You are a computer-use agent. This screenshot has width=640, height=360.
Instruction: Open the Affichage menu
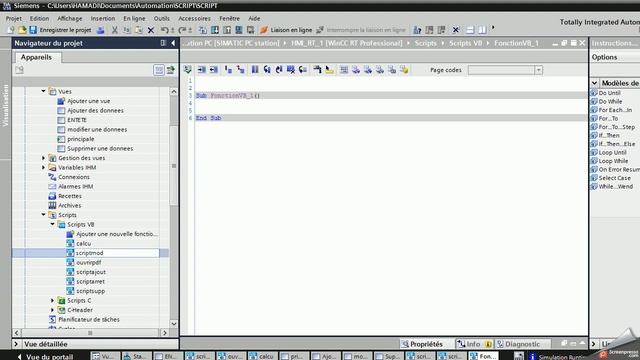tap(69, 18)
